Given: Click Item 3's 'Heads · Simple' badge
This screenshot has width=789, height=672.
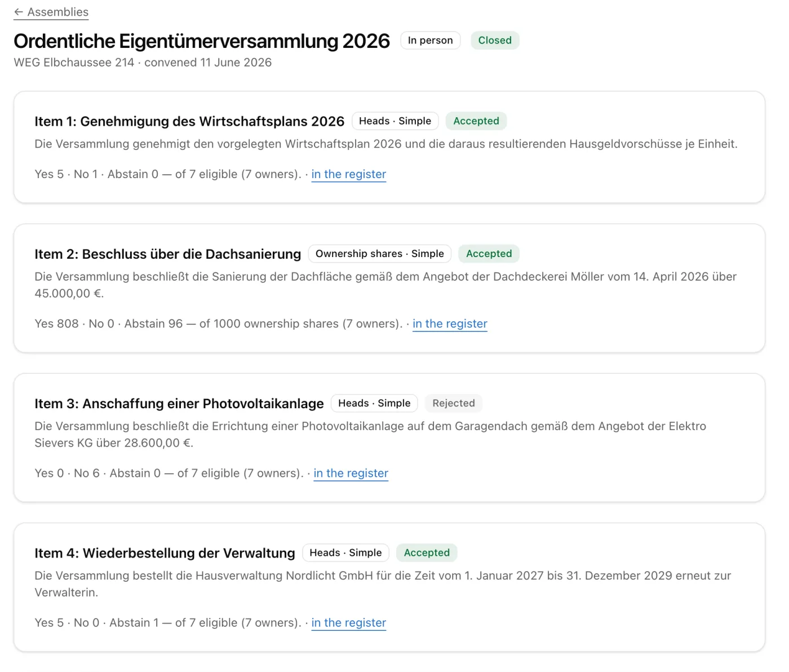Looking at the screenshot, I should [x=374, y=403].
